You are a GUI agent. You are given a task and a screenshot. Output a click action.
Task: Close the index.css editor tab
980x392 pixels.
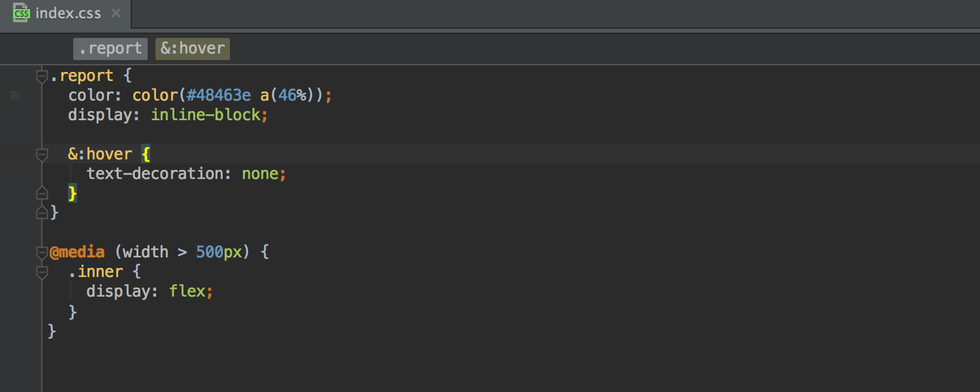116,12
